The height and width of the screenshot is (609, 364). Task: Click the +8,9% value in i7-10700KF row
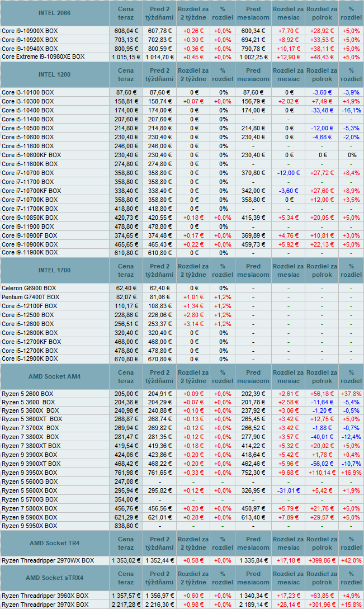[351, 191]
